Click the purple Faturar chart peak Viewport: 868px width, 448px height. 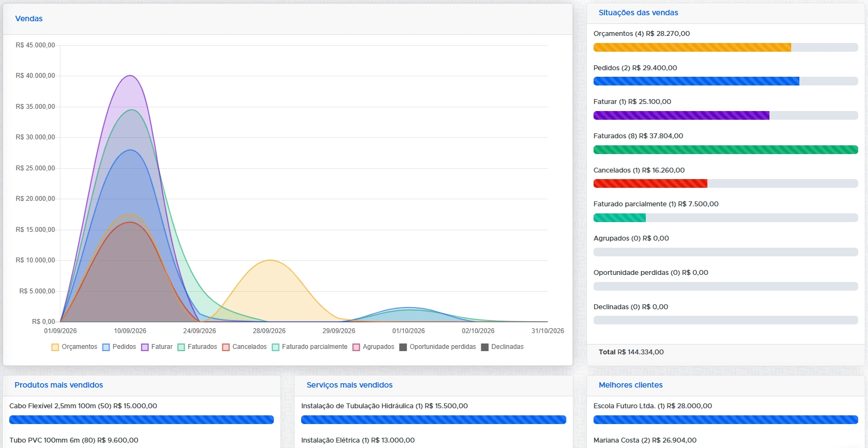click(x=130, y=76)
